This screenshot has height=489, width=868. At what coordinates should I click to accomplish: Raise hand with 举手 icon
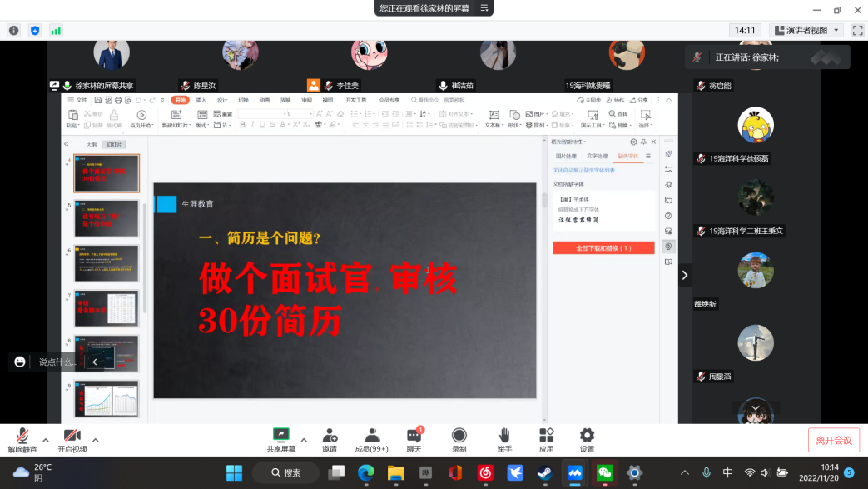504,438
